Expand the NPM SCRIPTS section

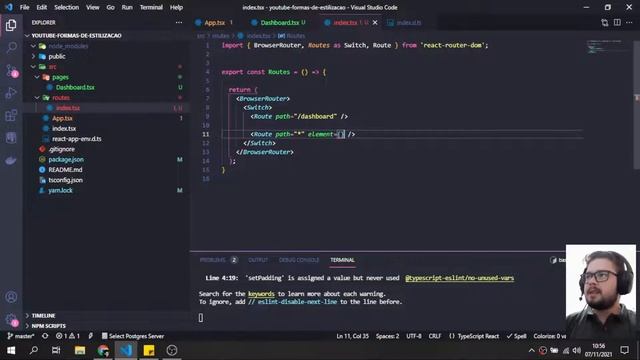click(49, 326)
